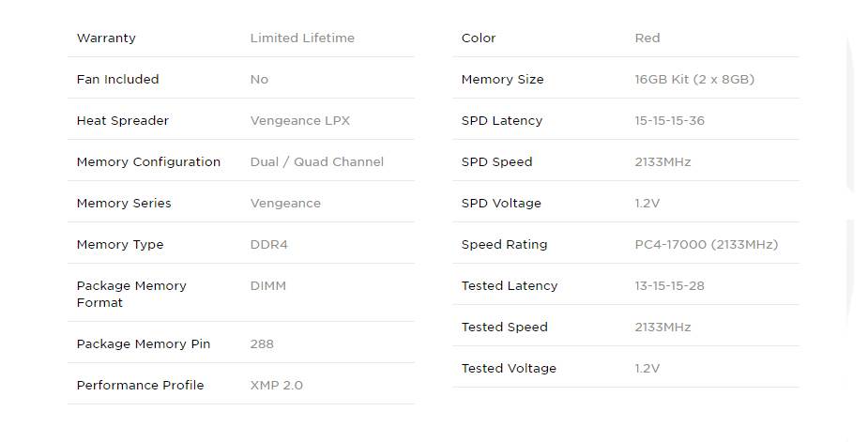Select the DIMM value text
The height and width of the screenshot is (442, 868).
pos(267,286)
